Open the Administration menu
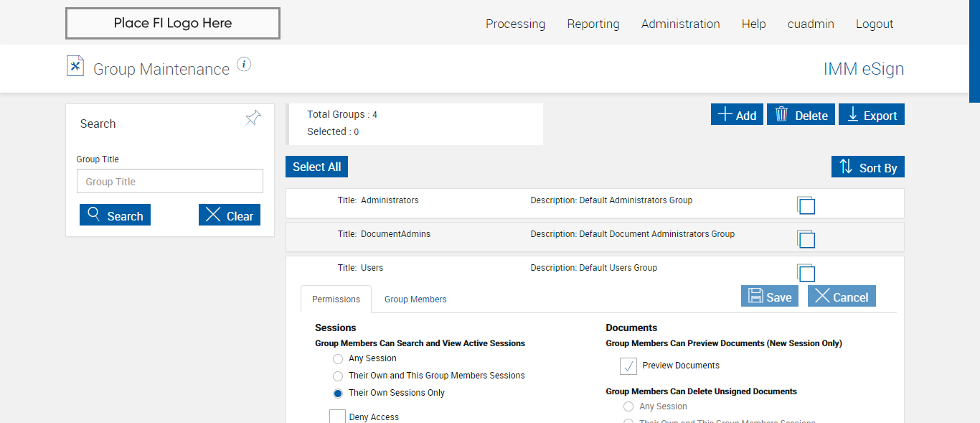The width and height of the screenshot is (980, 423). (x=680, y=24)
